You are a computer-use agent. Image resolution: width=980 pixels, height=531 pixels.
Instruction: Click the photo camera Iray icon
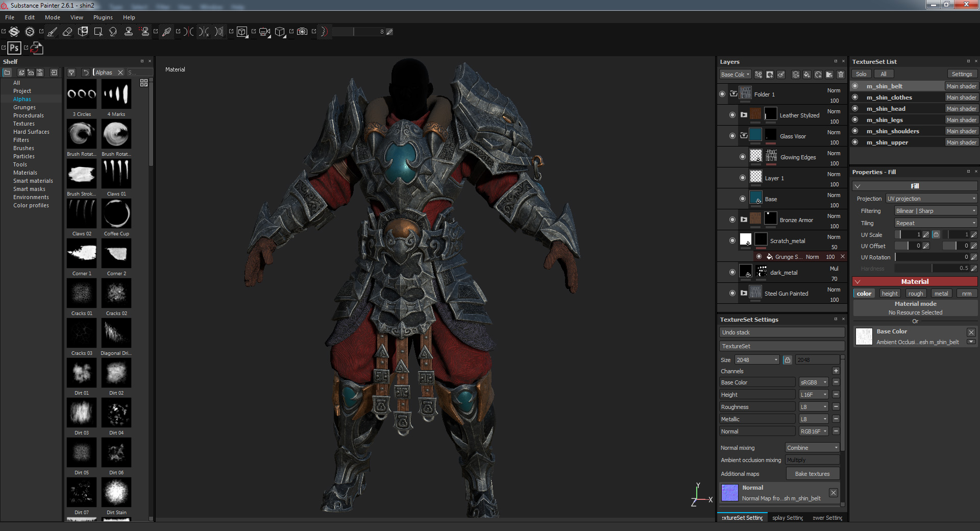pyautogui.click(x=302, y=32)
